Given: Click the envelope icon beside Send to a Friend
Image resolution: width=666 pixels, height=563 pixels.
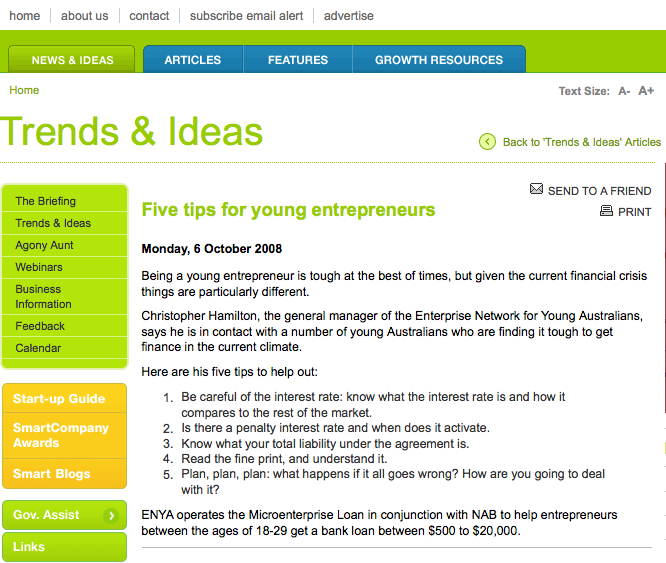Looking at the screenshot, I should (536, 189).
